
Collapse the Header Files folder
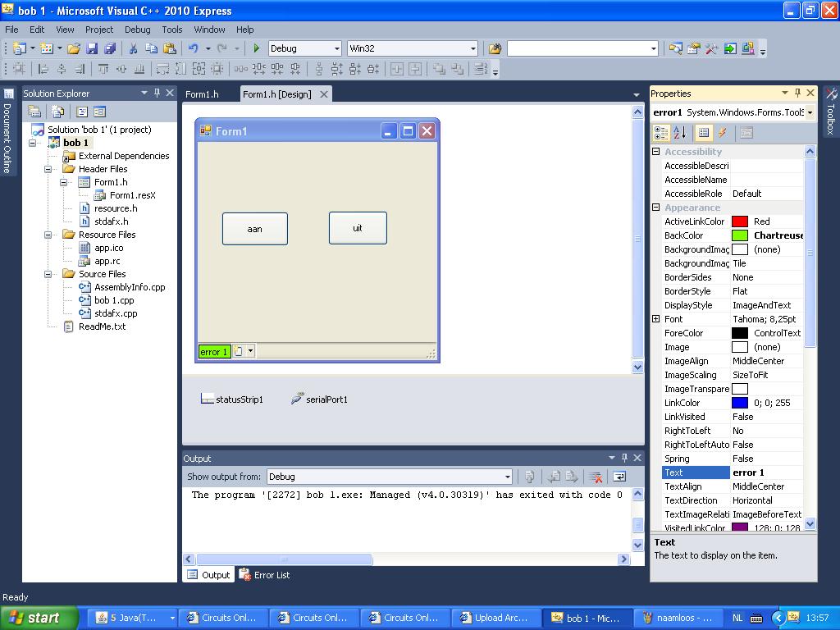point(48,169)
